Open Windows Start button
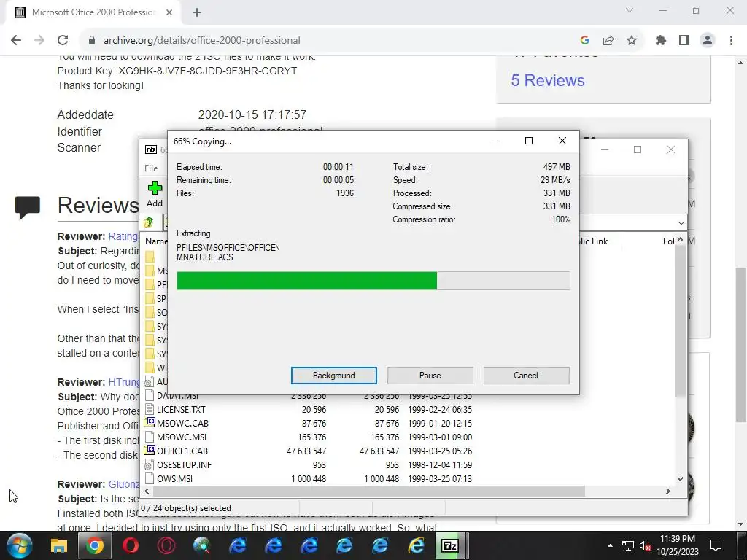Screen dimensions: 747x560 [20, 545]
